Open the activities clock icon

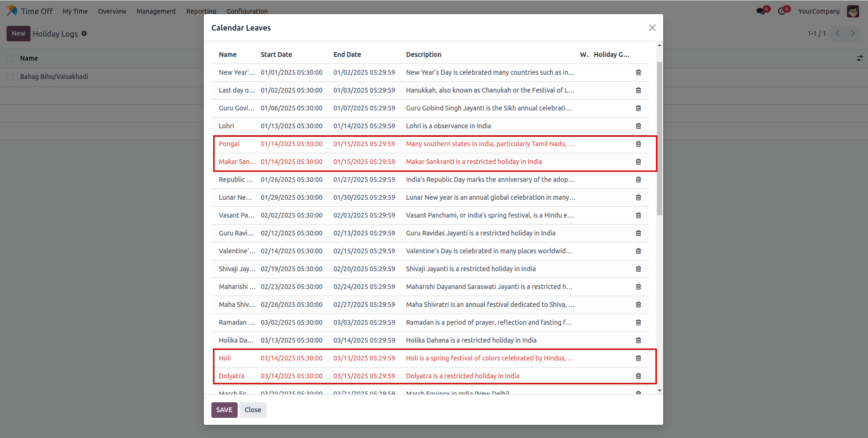coord(782,11)
